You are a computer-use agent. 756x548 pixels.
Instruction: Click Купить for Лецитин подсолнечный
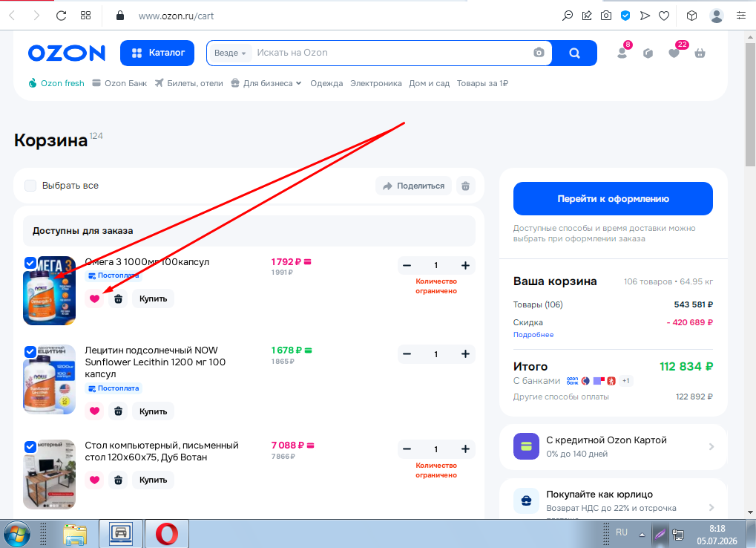[154, 411]
